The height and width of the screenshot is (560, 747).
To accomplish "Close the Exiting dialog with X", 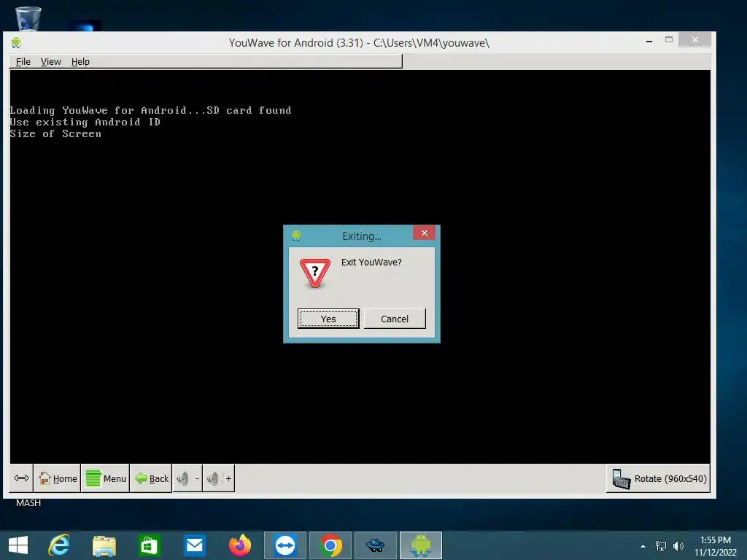I will coord(424,233).
